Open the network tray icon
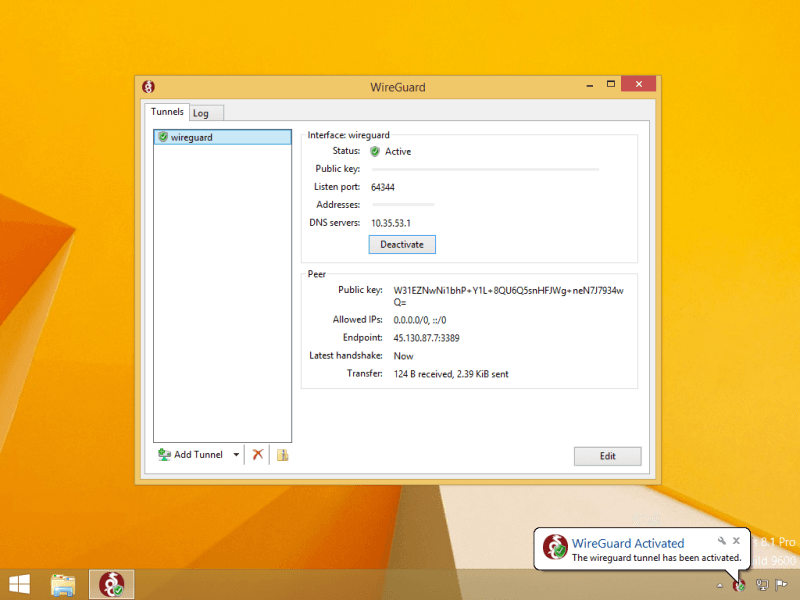 pos(762,584)
